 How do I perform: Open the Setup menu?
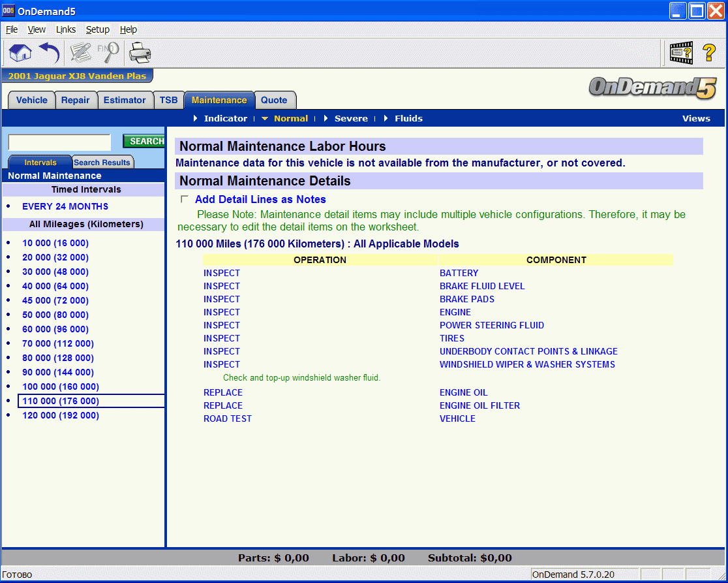click(x=97, y=29)
